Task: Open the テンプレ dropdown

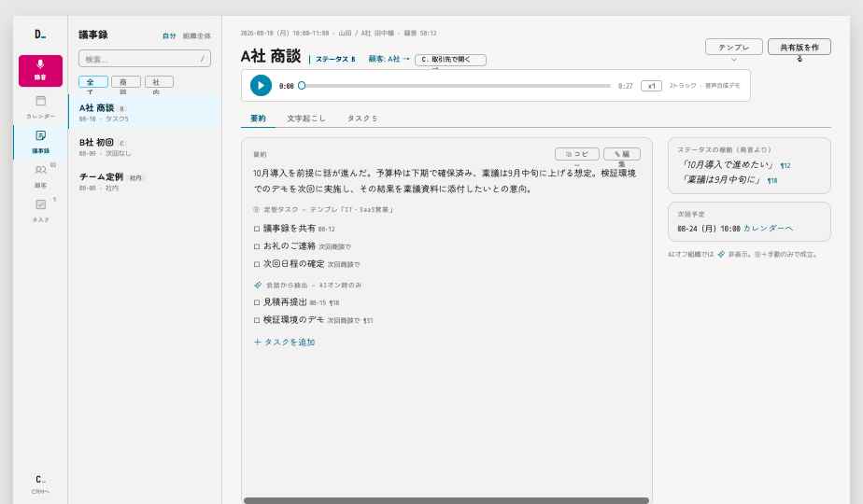Action: 734,48
